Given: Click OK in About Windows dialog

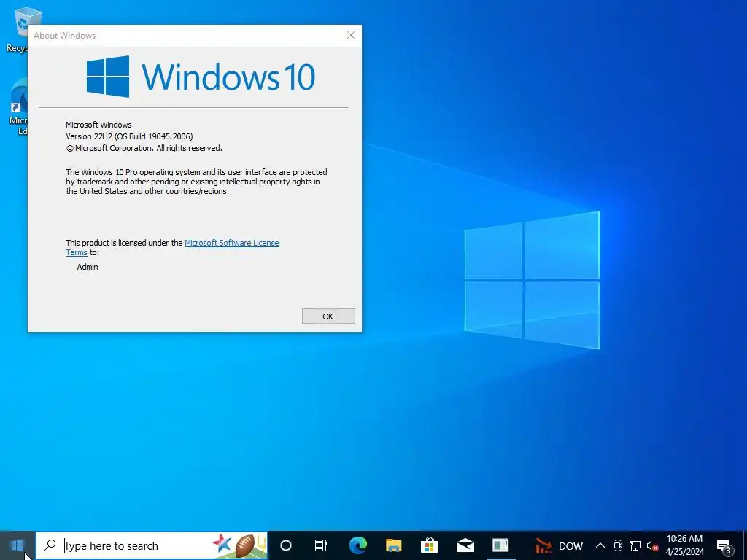Looking at the screenshot, I should tap(328, 316).
